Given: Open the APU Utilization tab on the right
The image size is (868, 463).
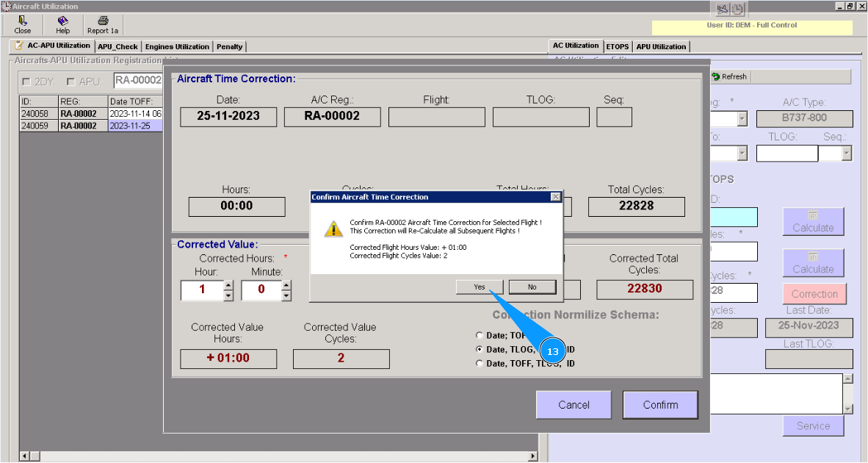Looking at the screenshot, I should 661,46.
